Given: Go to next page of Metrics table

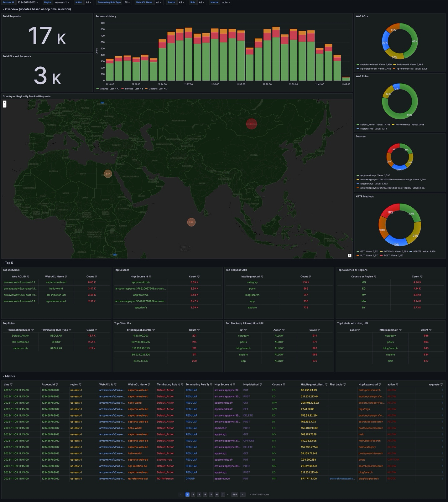Looking at the screenshot, I should pyautogui.click(x=242, y=494).
